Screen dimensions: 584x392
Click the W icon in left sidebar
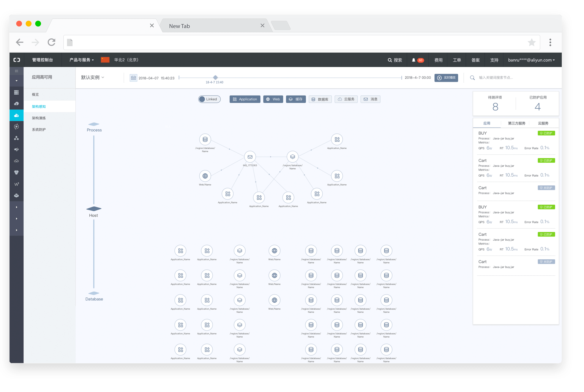pyautogui.click(x=17, y=184)
